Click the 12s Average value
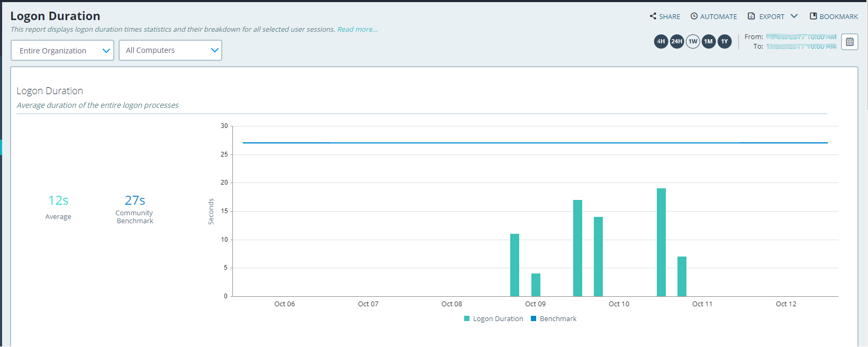This screenshot has width=868, height=347. (x=58, y=200)
